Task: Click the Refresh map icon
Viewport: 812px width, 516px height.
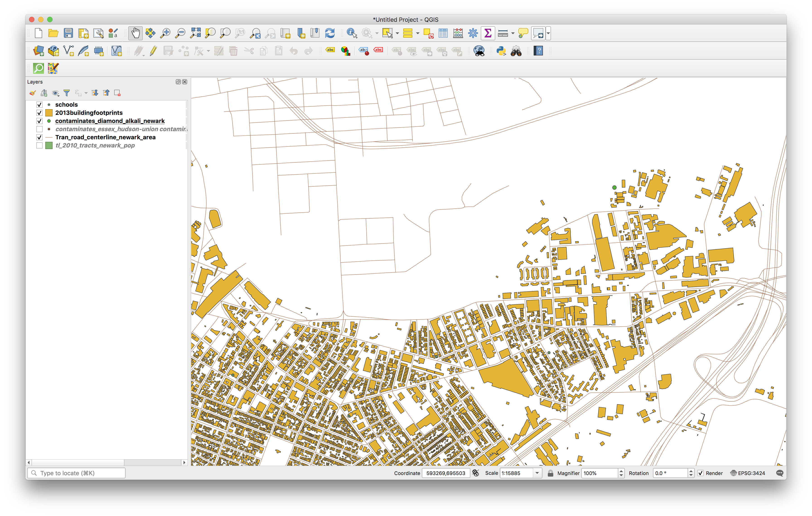Action: [329, 33]
